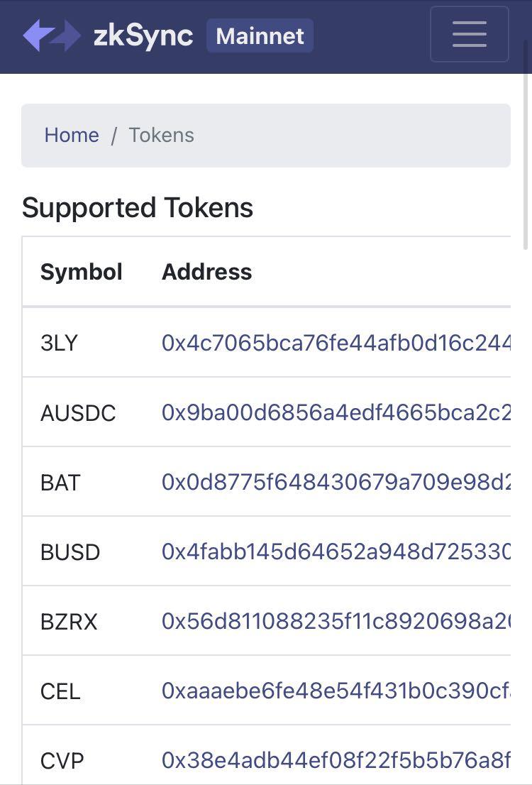532x785 pixels.
Task: Click the Symbol column header
Action: click(x=82, y=272)
